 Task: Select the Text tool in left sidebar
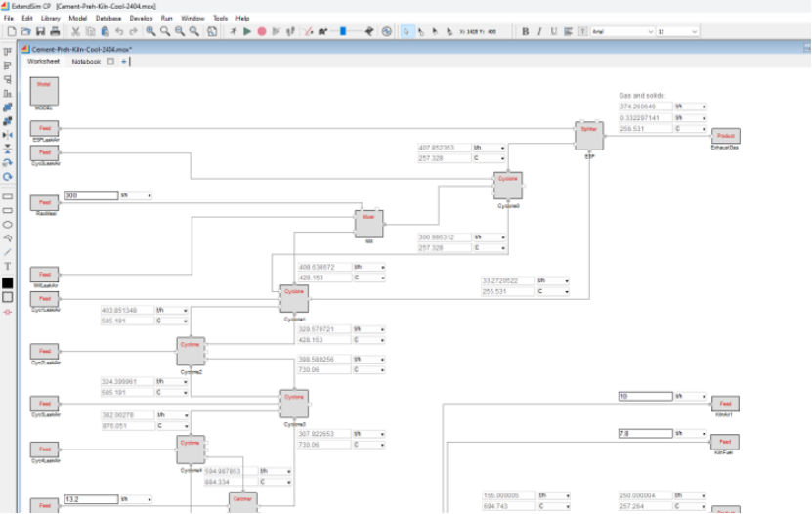tap(8, 266)
